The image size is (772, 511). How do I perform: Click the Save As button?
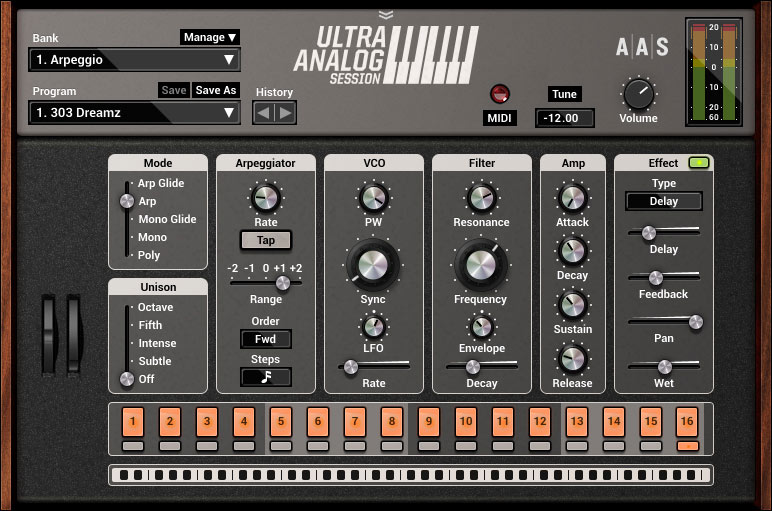[x=216, y=90]
